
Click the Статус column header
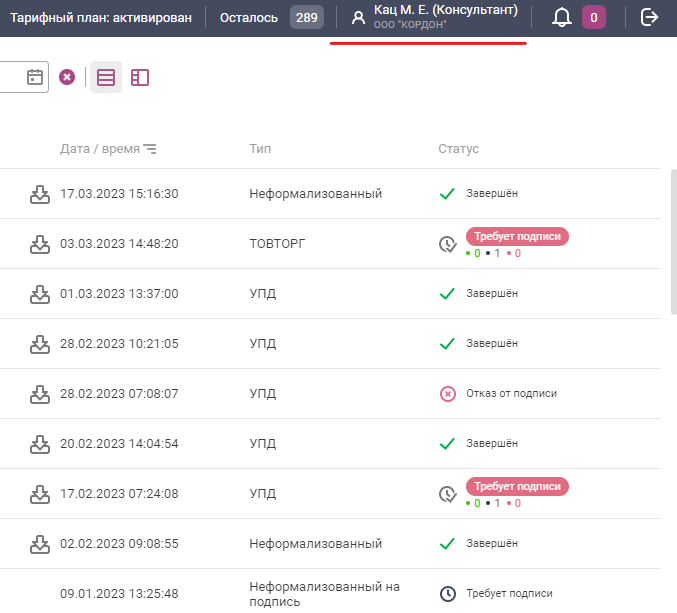[x=458, y=149]
